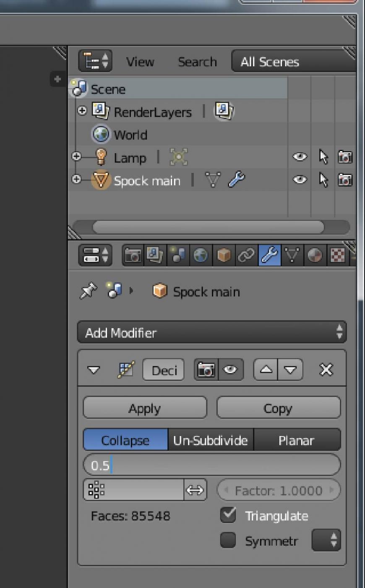Viewport: 365px width, 588px height.
Task: Expand the RenderLayers tree entry
Action: (x=82, y=111)
